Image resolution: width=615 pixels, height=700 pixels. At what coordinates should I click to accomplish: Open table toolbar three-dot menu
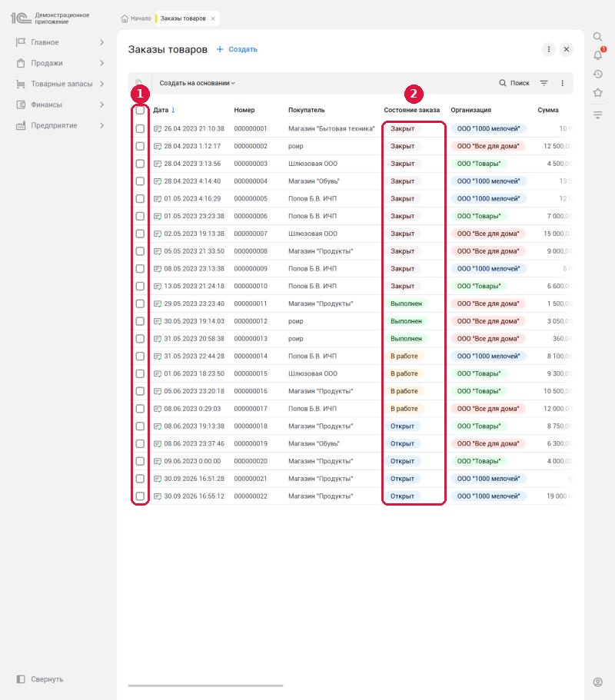(x=562, y=83)
